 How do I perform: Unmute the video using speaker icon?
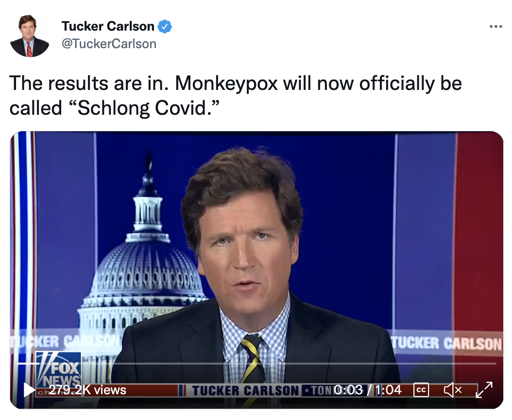tap(453, 390)
